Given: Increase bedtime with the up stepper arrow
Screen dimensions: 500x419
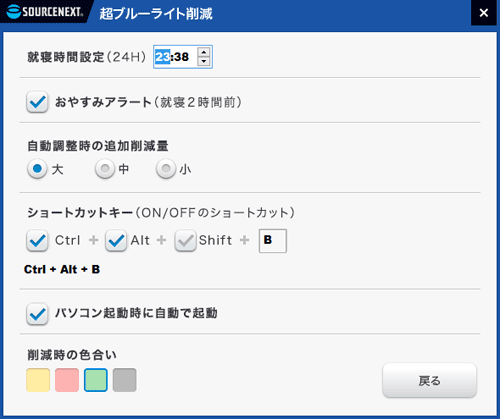Looking at the screenshot, I should pos(204,52).
